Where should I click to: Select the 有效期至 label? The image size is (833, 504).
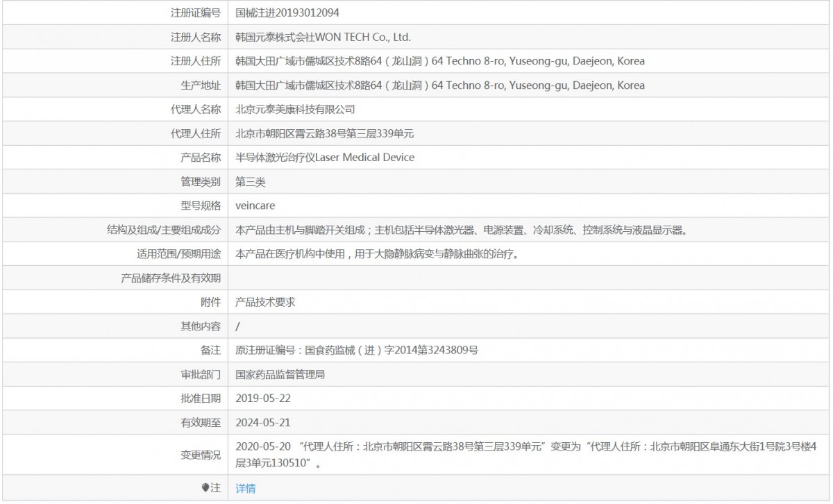[201, 423]
